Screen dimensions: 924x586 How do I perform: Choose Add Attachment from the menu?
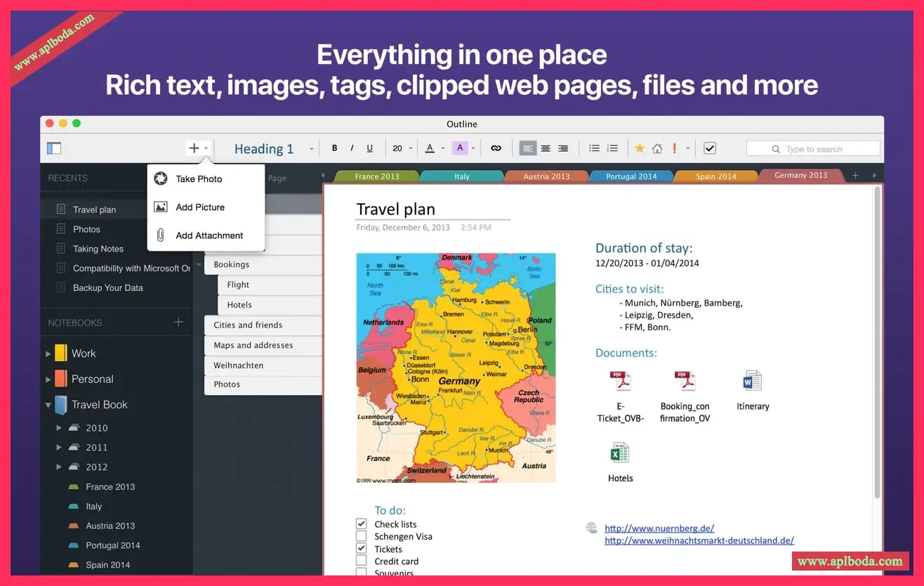tap(209, 235)
